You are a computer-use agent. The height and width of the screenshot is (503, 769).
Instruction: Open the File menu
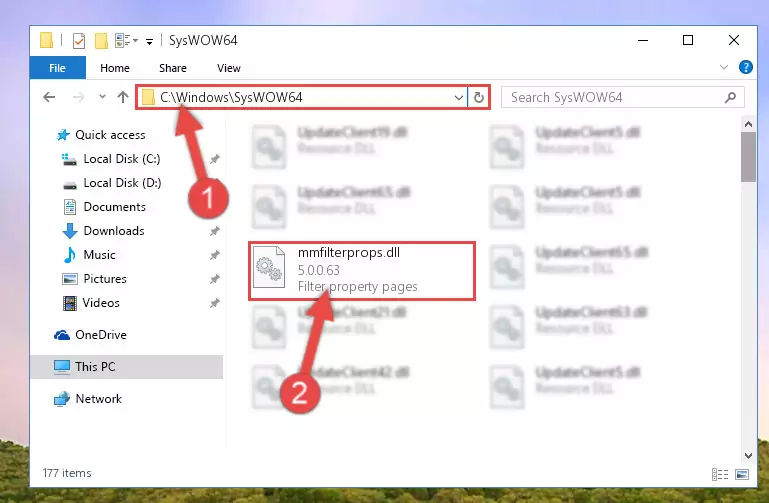[x=57, y=68]
